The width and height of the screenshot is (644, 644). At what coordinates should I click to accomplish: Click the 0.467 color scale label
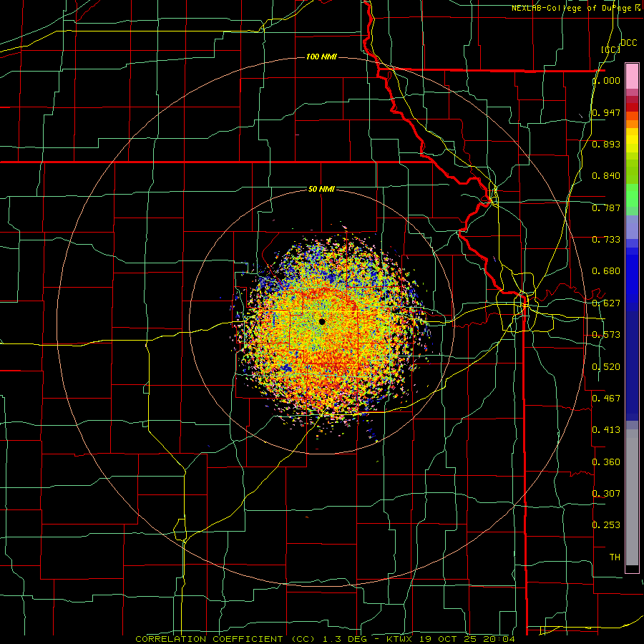click(x=606, y=398)
